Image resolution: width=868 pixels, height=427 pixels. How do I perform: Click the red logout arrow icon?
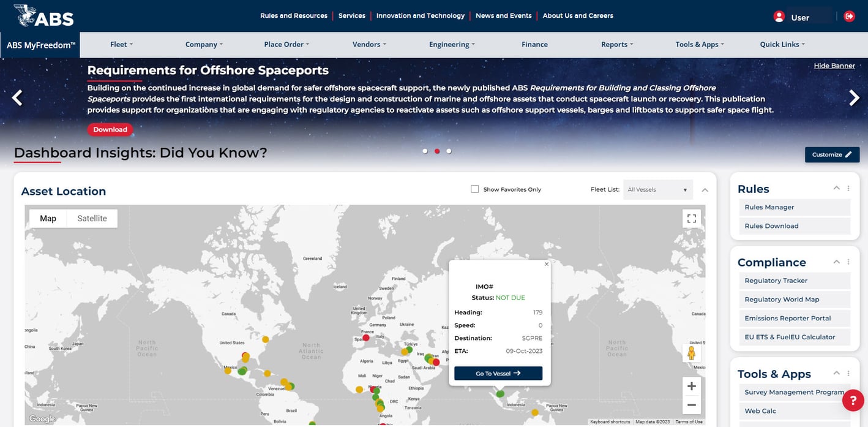[849, 17]
